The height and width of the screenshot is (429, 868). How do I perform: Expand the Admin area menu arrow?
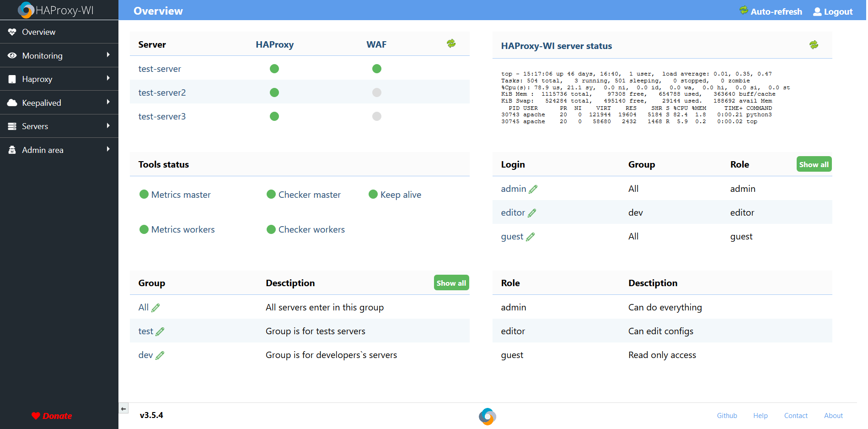(x=108, y=149)
